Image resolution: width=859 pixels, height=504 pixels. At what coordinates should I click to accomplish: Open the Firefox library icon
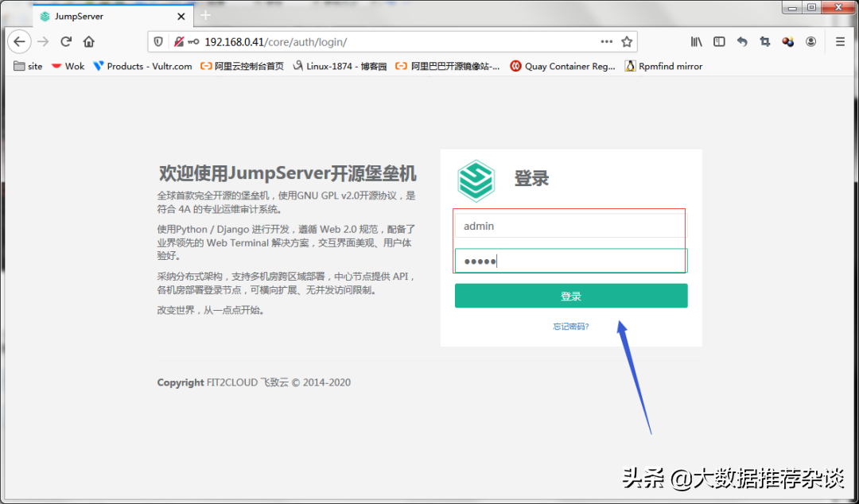pos(696,41)
